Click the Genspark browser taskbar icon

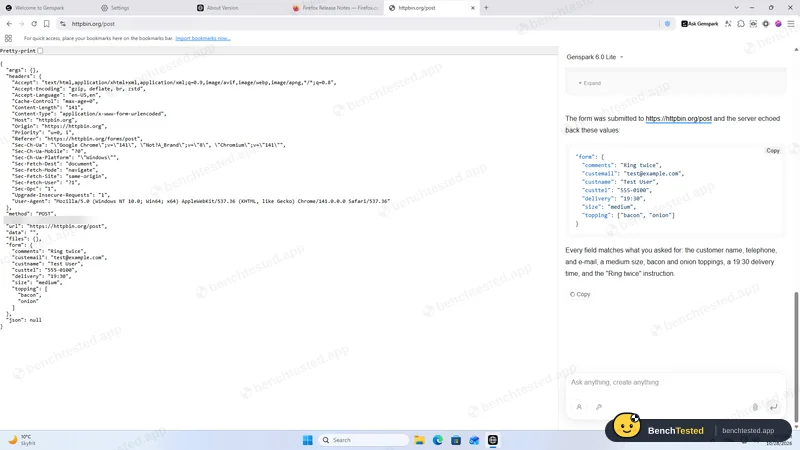pyautogui.click(x=493, y=440)
